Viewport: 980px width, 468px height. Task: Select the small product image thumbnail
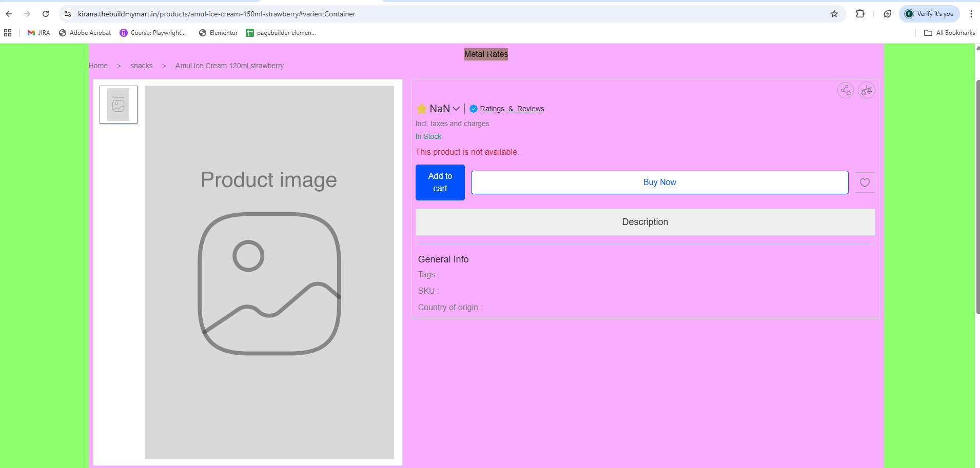(x=119, y=105)
